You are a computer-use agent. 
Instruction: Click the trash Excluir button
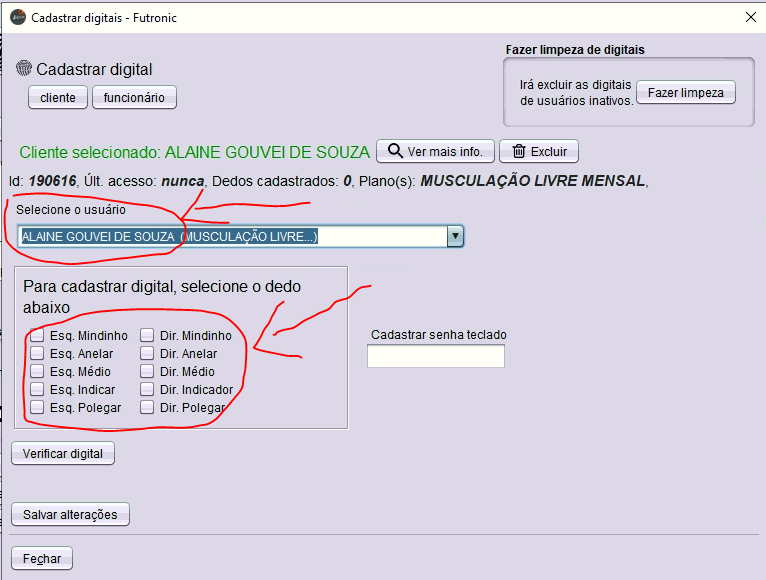(x=538, y=151)
